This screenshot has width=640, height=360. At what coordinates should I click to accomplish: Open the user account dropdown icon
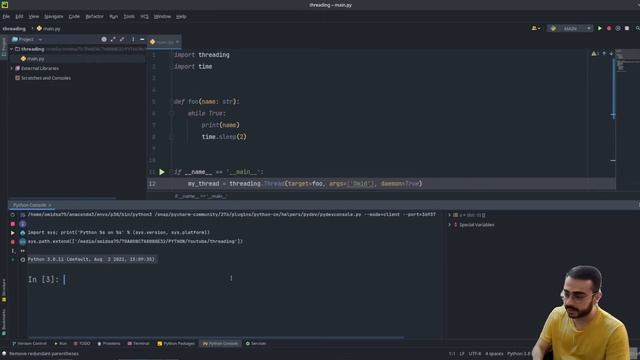tap(536, 28)
